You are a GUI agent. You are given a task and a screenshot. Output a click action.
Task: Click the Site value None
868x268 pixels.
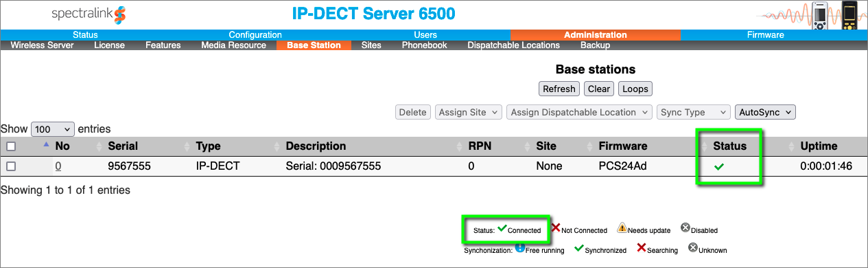(x=549, y=166)
